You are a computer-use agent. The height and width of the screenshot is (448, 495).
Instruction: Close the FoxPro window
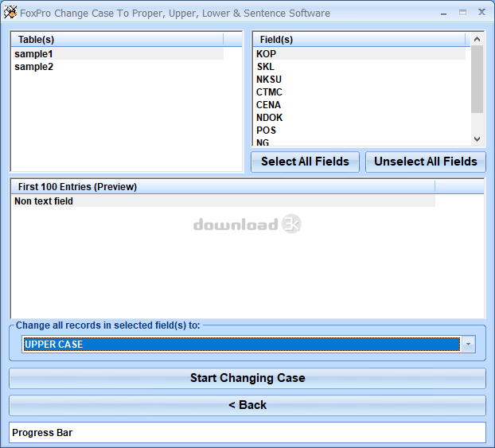[481, 12]
